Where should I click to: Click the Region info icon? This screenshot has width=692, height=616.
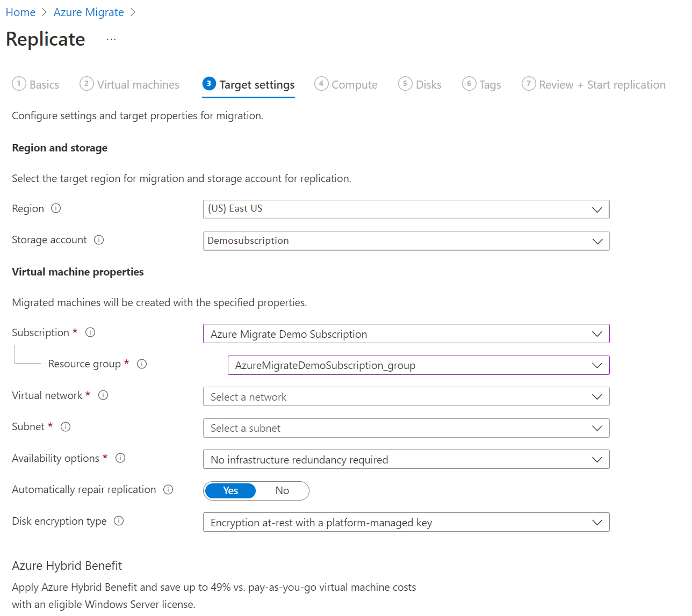tap(56, 208)
